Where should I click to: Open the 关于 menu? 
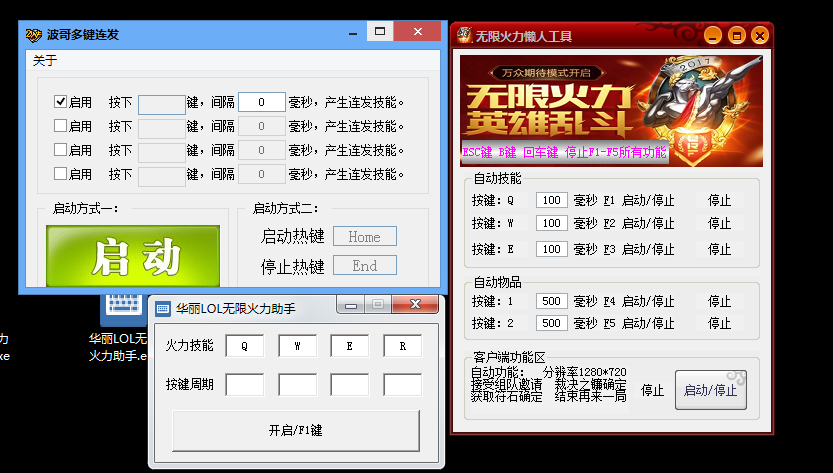(45, 61)
